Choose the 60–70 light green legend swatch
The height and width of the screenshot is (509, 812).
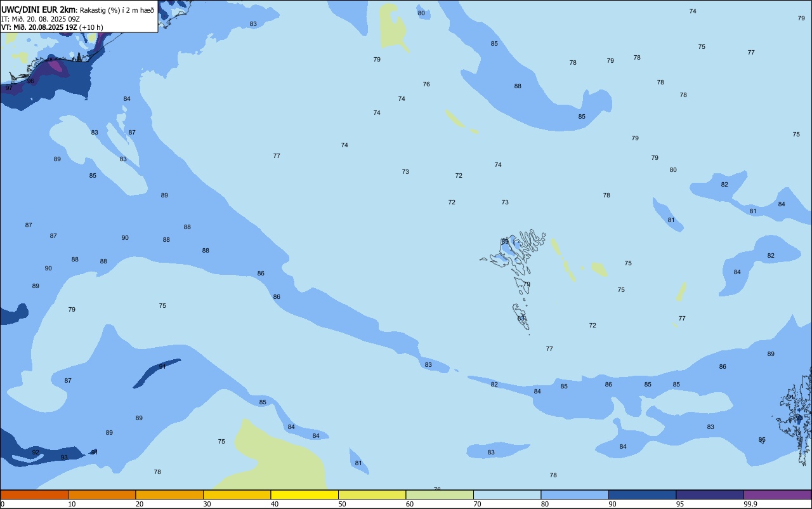point(440,494)
